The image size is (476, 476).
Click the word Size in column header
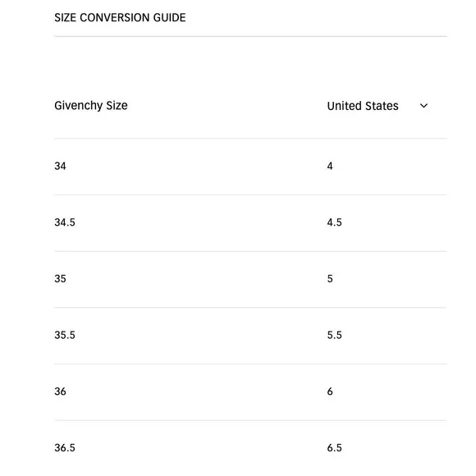click(117, 106)
